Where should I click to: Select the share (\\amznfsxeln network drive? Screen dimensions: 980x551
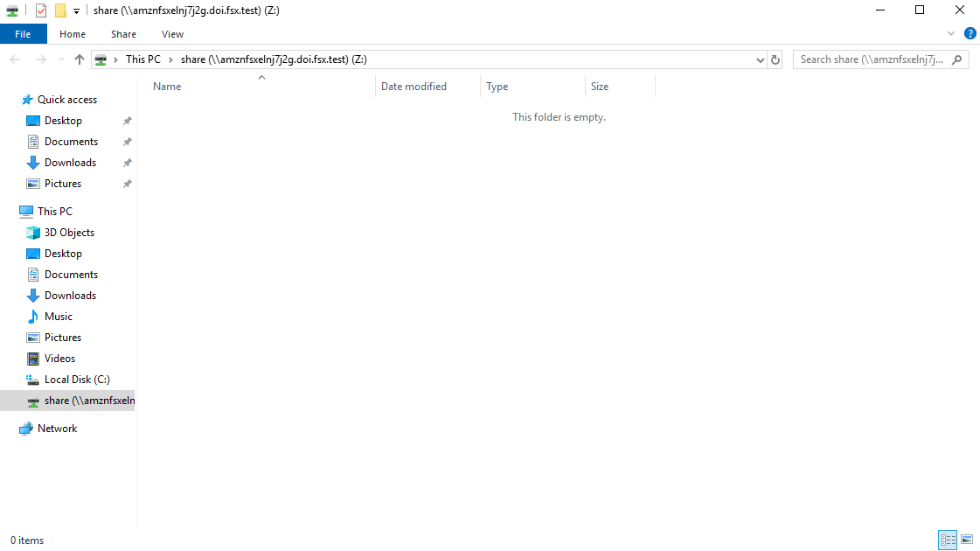[67, 401]
